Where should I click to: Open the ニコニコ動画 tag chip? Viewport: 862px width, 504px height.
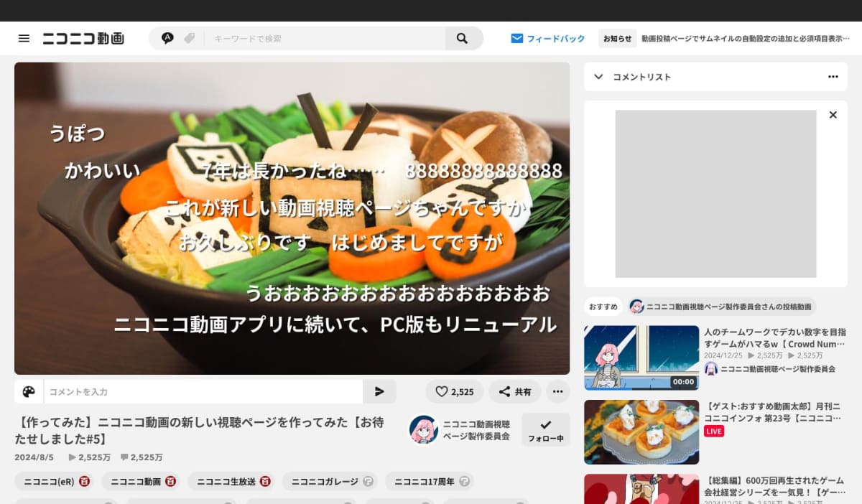point(136,482)
